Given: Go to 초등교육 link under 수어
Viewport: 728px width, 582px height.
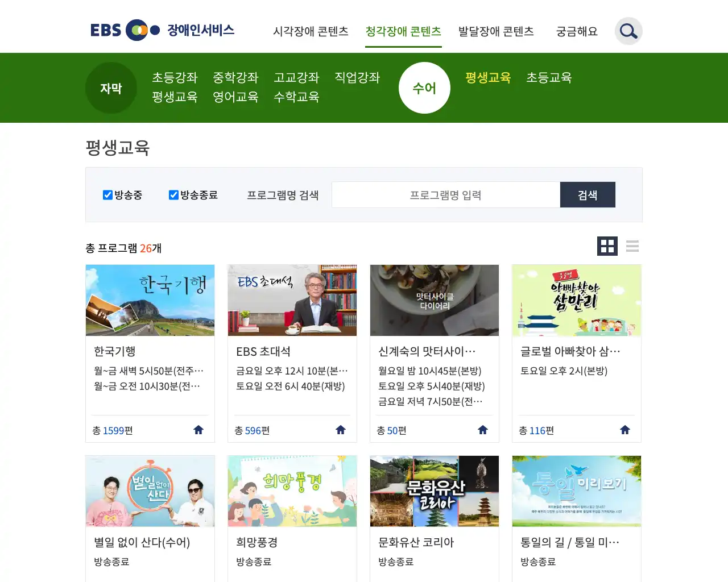Looking at the screenshot, I should [549, 78].
